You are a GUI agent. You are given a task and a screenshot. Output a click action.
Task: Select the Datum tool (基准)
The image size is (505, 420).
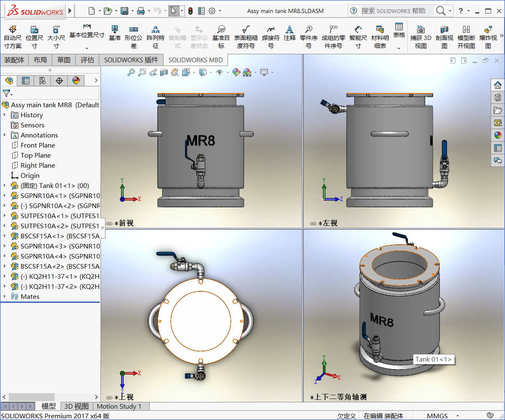click(114, 33)
